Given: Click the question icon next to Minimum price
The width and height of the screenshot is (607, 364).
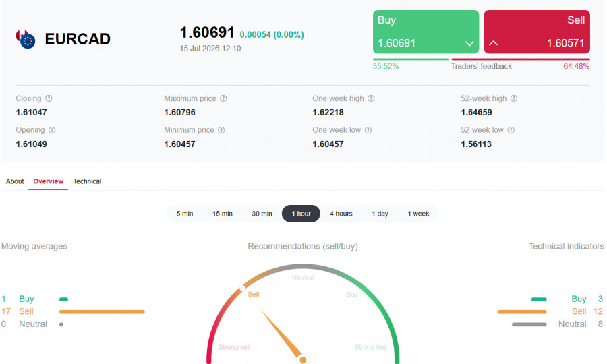Looking at the screenshot, I should [221, 130].
